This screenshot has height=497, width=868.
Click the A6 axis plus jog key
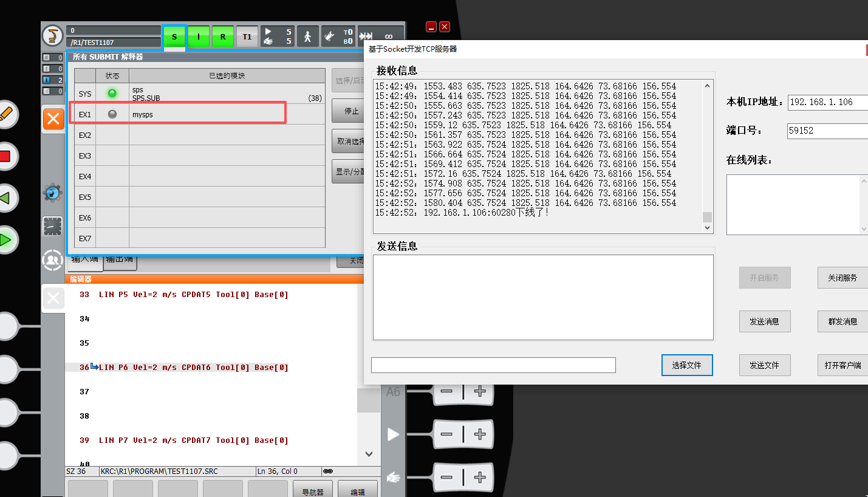(x=480, y=391)
